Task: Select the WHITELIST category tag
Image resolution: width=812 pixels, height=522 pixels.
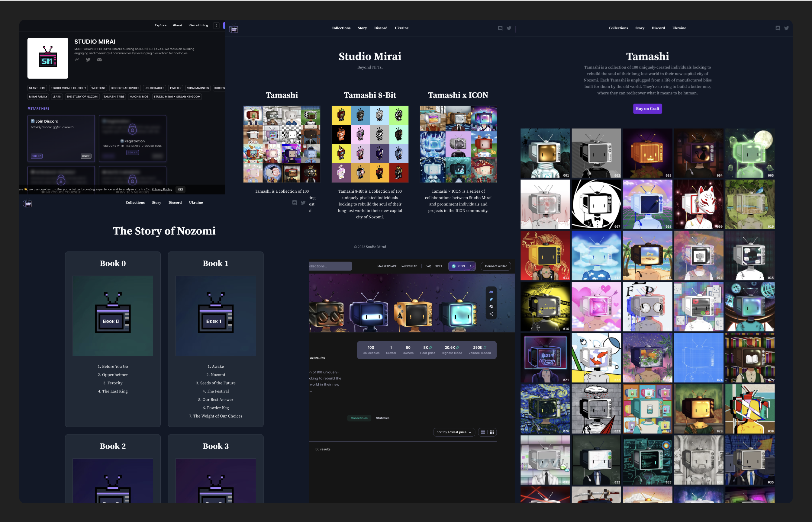Action: pyautogui.click(x=98, y=88)
